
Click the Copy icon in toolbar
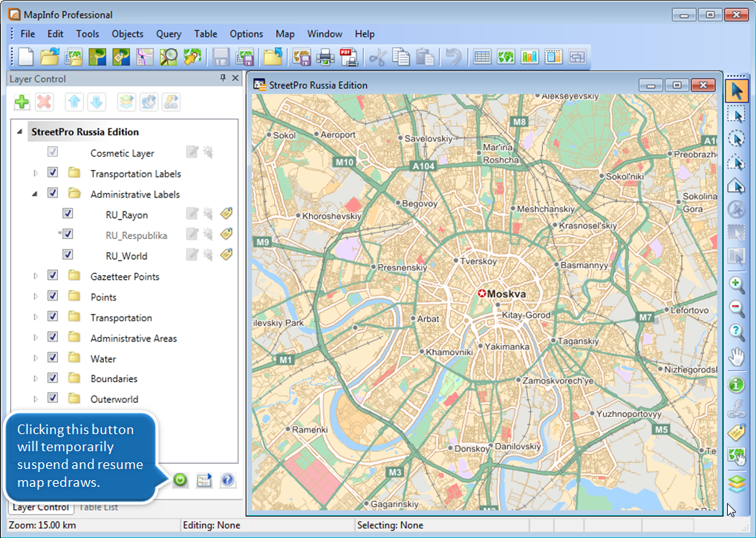[401, 57]
